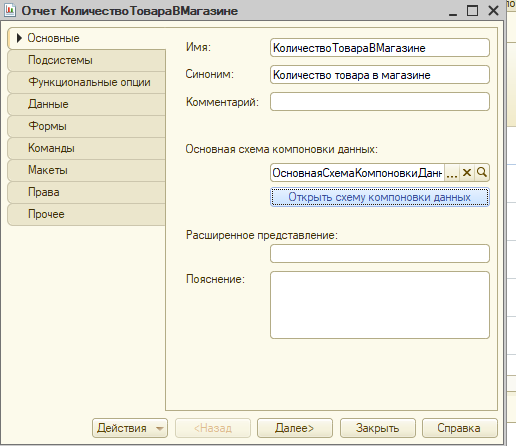
Task: Click the Далее> button
Action: [x=295, y=428]
